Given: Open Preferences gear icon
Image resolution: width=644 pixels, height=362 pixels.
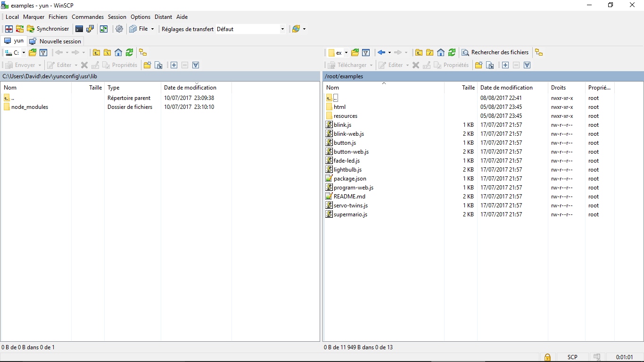Looking at the screenshot, I should coord(119,29).
